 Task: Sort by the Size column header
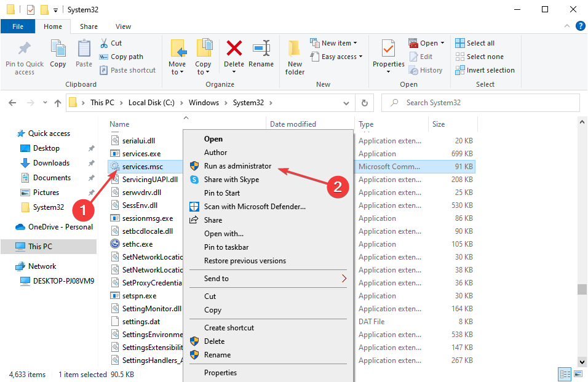439,124
